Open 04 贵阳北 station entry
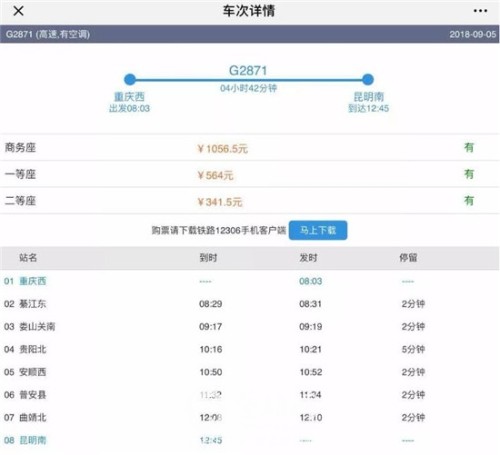500x455 pixels. (x=250, y=349)
